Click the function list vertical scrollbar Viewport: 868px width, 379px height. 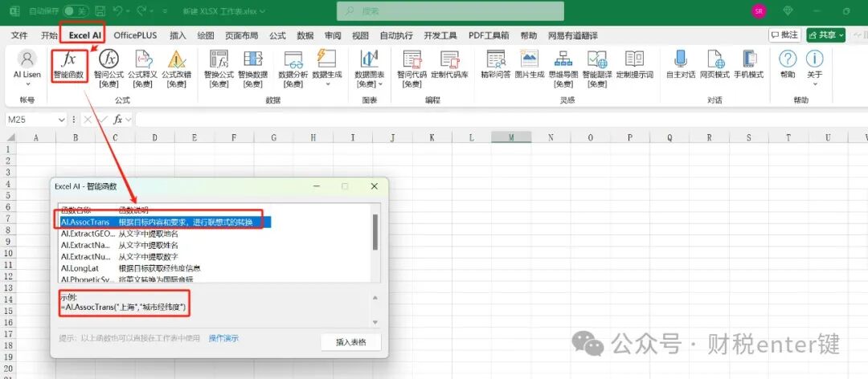[x=375, y=232]
